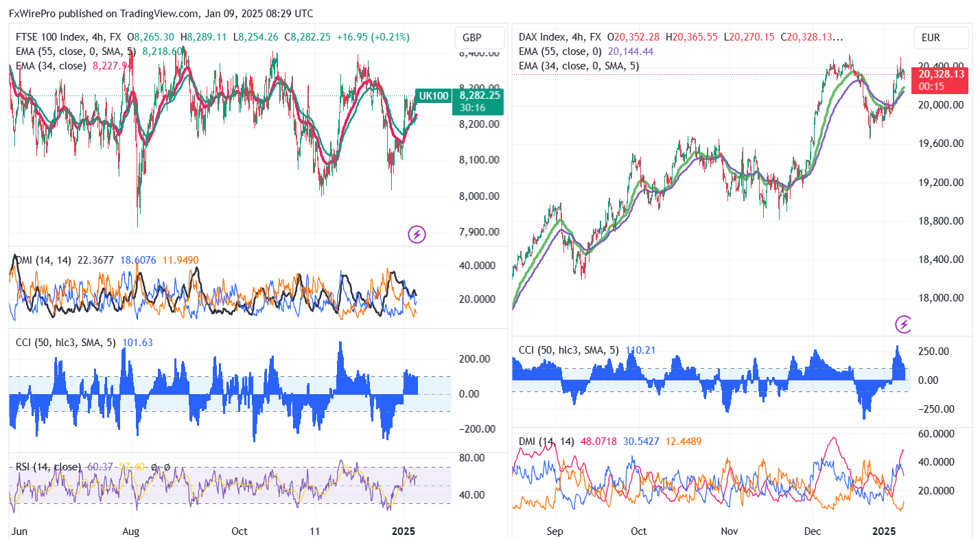The height and width of the screenshot is (539, 980).
Task: Click the 8,100.00 level on FTSE price axis
Action: tap(478, 160)
